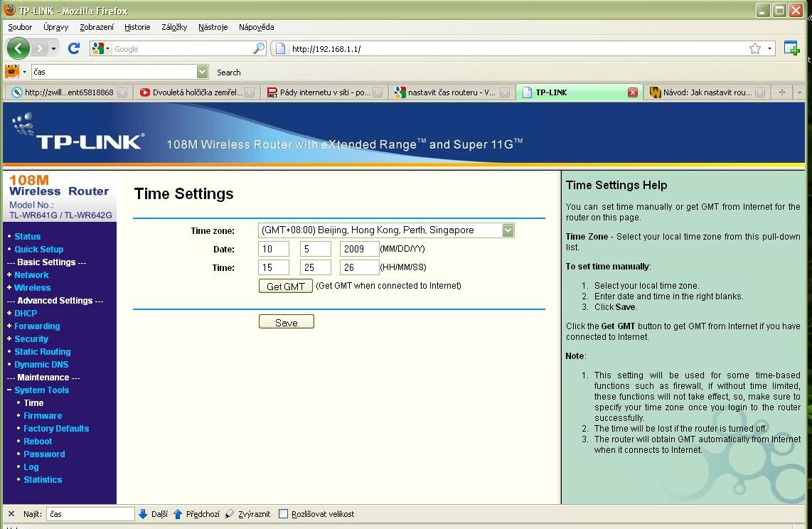
Task: Click the grey forward arrow button
Action: (39, 48)
